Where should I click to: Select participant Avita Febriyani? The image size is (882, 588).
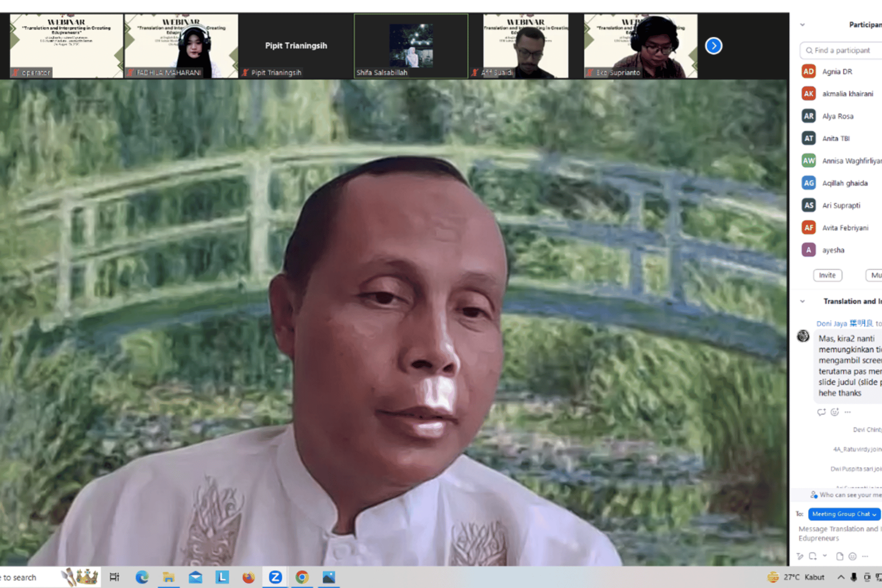click(x=841, y=227)
